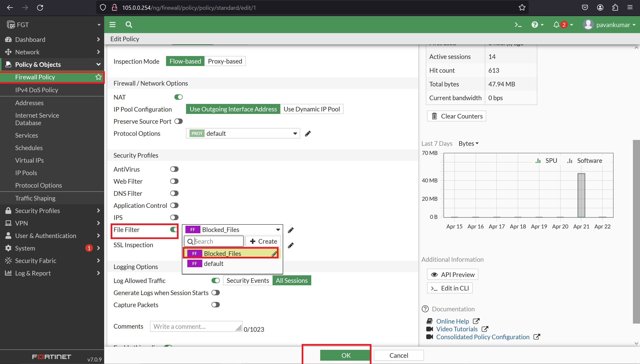Turn on Capture Packets
Image resolution: width=640 pixels, height=364 pixels.
[x=215, y=304]
